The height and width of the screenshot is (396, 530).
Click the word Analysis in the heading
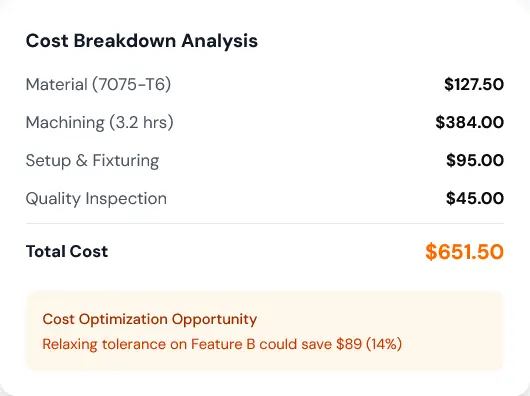tap(219, 41)
